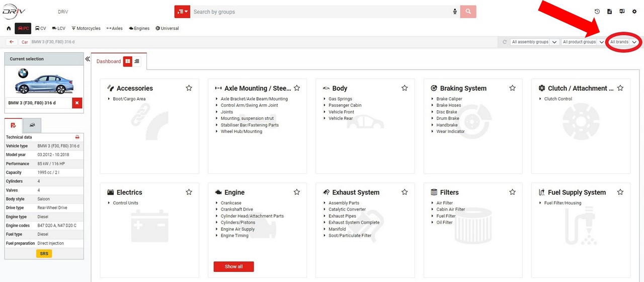Collapse the left sidebar with double chevron
Viewport: 644px width, 282px height.
pos(88,59)
